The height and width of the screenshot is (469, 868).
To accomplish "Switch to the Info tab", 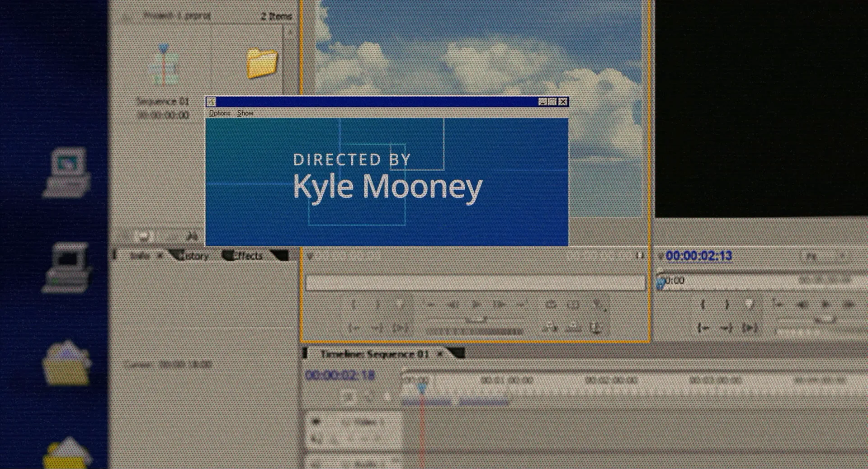I will pos(139,256).
